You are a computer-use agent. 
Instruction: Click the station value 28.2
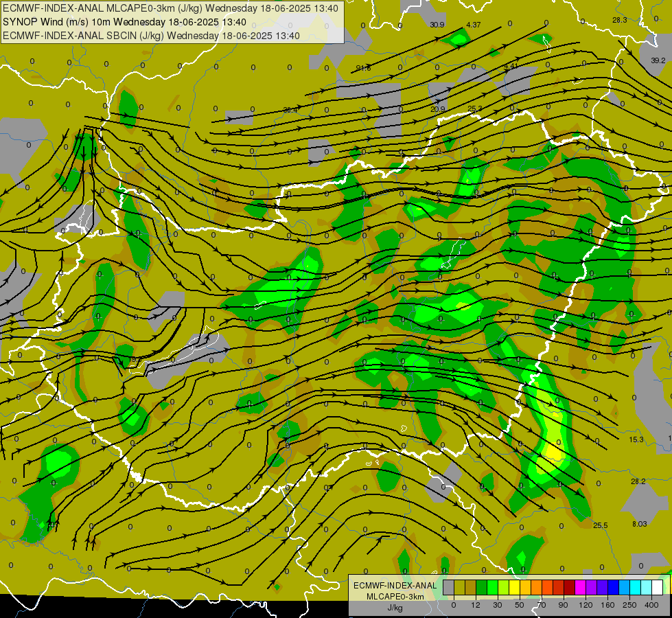point(638,481)
